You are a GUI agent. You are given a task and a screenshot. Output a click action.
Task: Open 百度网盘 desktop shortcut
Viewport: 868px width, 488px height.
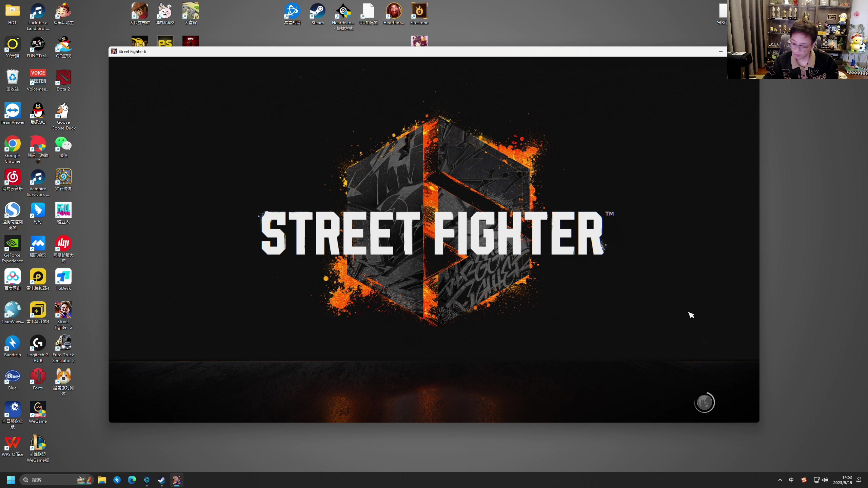tap(13, 280)
